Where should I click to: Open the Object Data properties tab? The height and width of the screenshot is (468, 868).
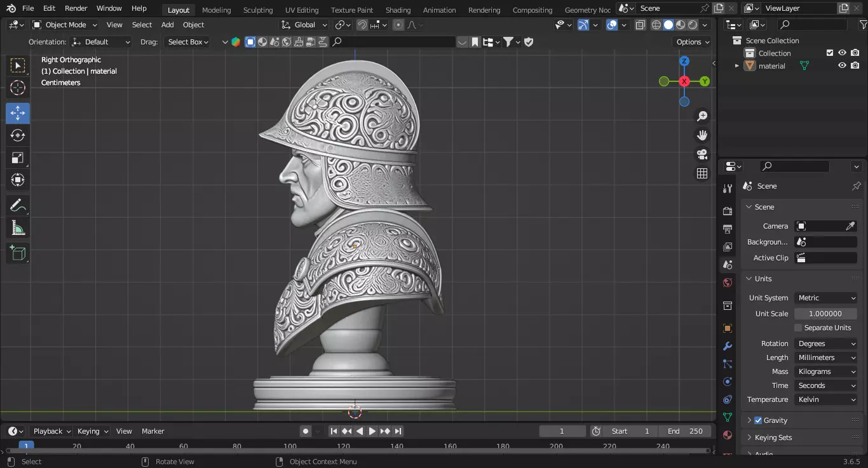(x=728, y=417)
